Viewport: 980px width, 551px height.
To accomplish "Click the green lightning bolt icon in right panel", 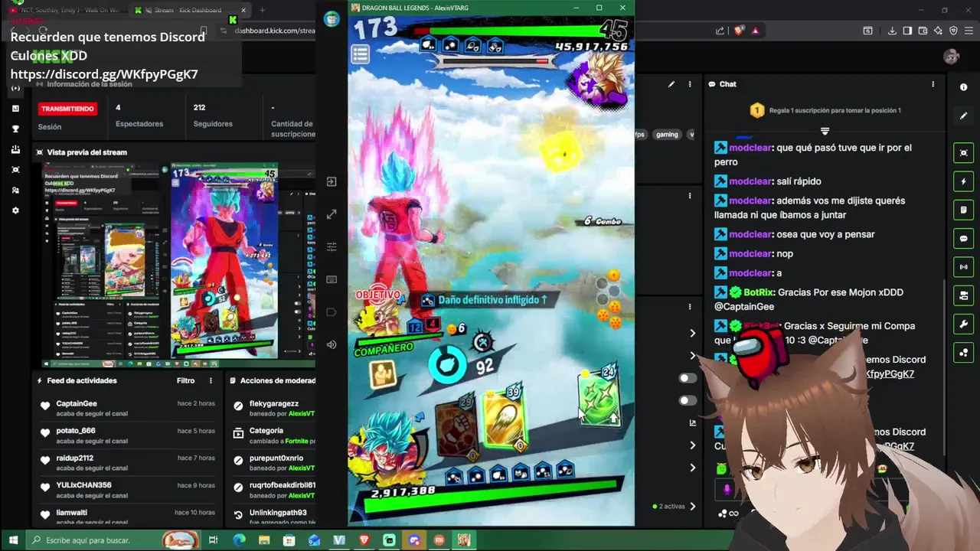I will point(964,181).
